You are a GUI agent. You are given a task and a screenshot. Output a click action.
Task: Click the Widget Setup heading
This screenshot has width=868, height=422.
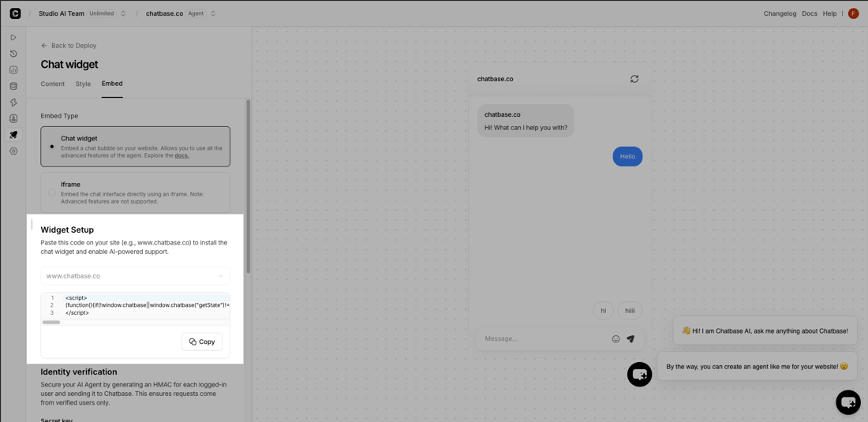coord(67,230)
